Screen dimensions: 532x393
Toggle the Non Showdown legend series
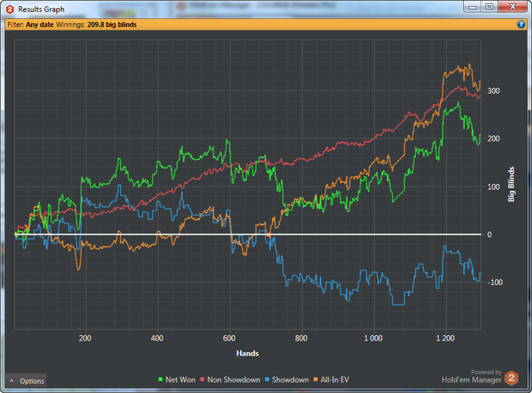230,380
